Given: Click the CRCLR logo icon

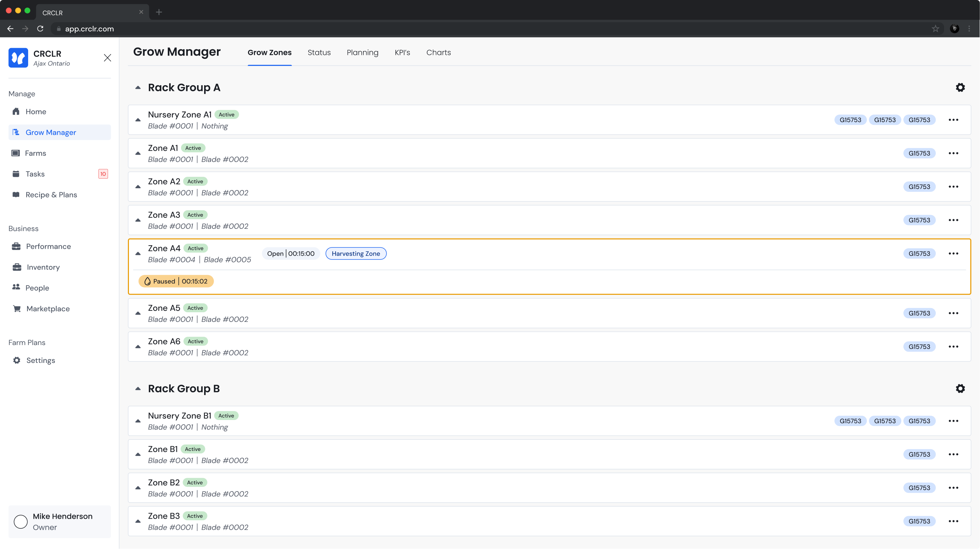Looking at the screenshot, I should [18, 58].
